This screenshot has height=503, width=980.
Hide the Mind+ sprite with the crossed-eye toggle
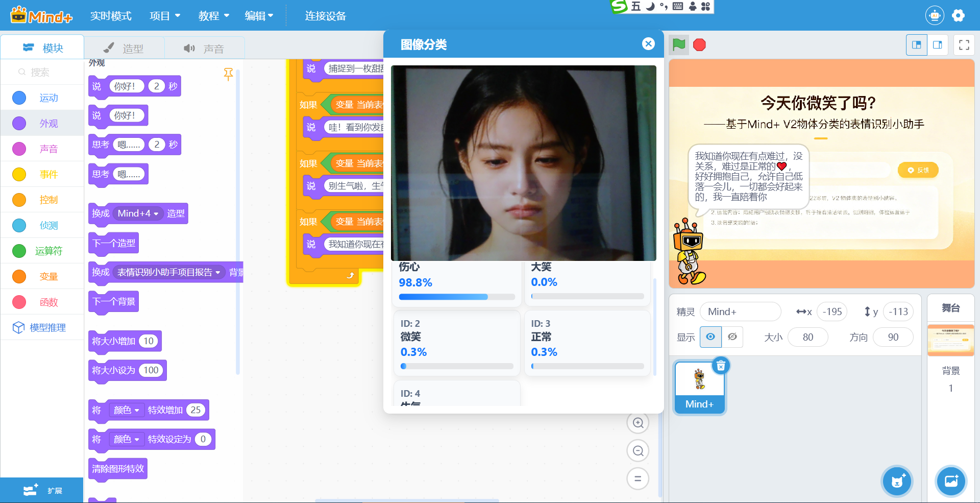pos(733,337)
